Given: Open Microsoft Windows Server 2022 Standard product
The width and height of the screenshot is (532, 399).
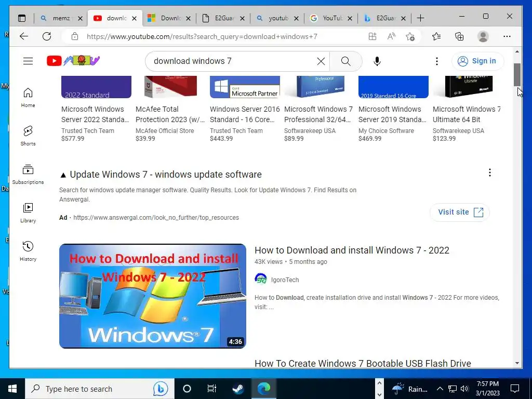Looking at the screenshot, I should click(96, 109).
